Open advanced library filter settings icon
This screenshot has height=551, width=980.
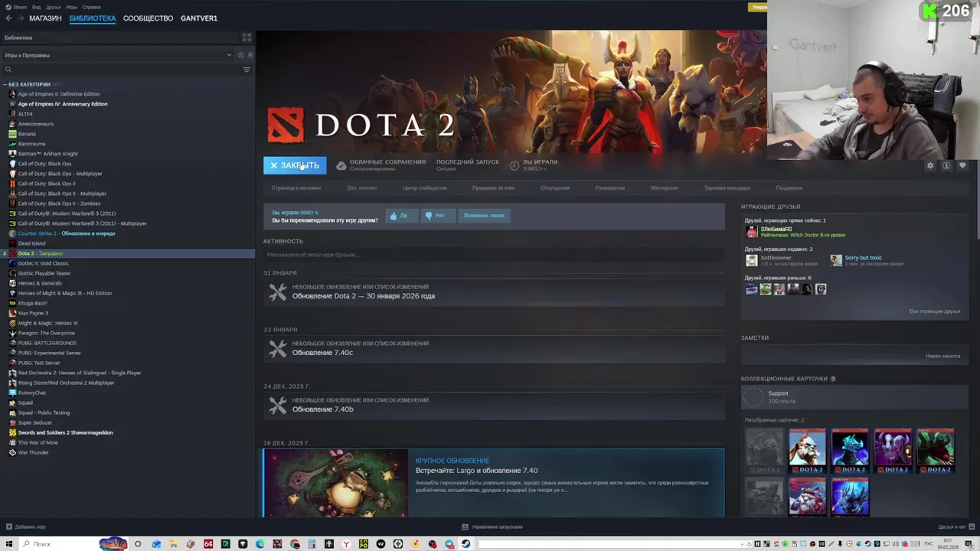(247, 70)
